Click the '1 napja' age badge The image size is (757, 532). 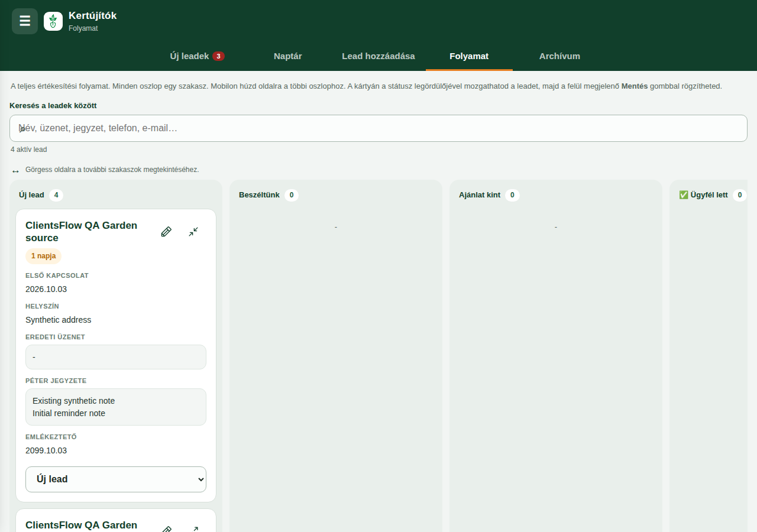[44, 256]
